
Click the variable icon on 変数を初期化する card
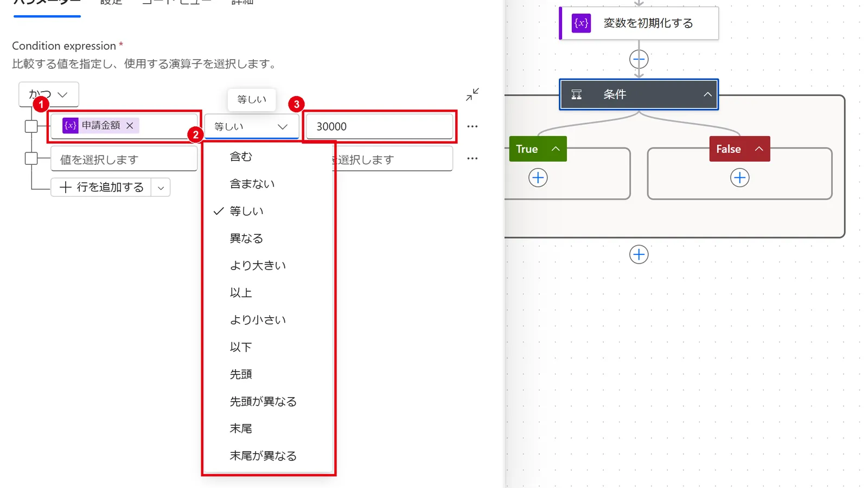point(581,23)
